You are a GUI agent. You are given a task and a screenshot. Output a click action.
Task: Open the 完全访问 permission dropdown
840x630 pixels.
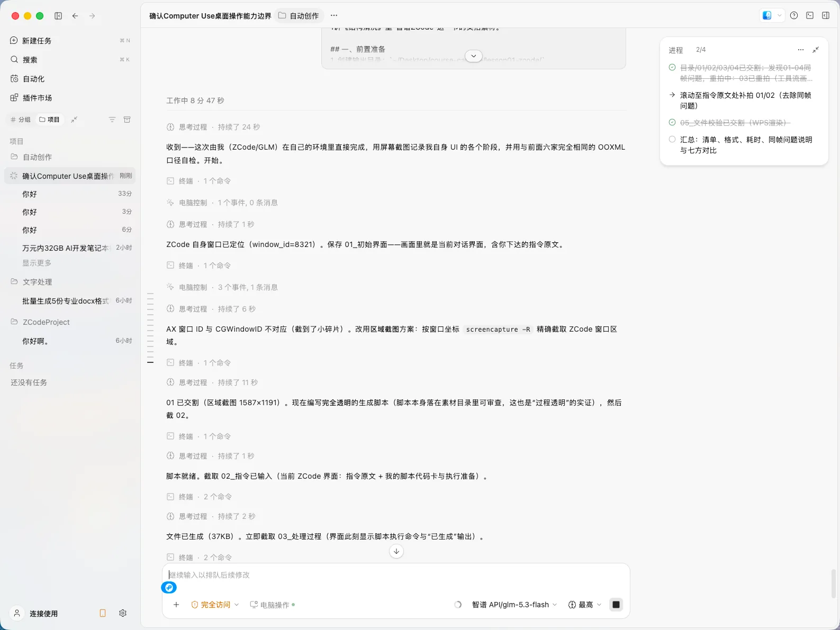tap(215, 605)
